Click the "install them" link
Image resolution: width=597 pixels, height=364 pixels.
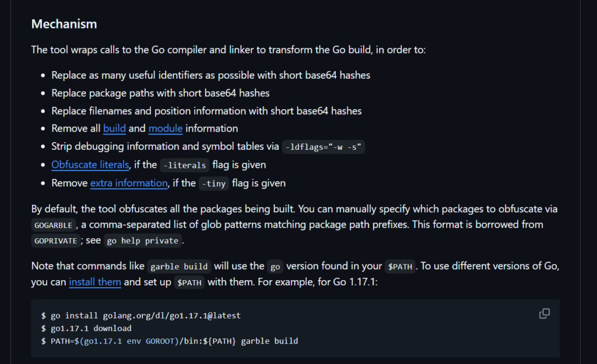95,282
